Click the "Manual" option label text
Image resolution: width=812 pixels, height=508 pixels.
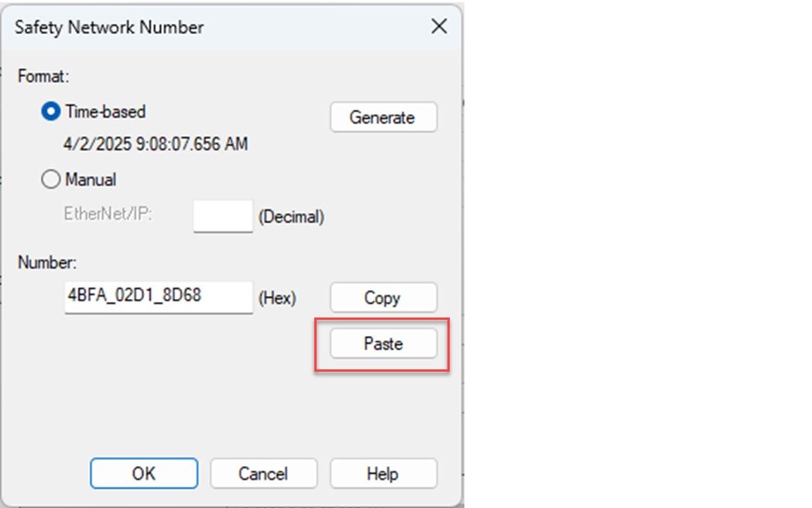[x=91, y=180]
